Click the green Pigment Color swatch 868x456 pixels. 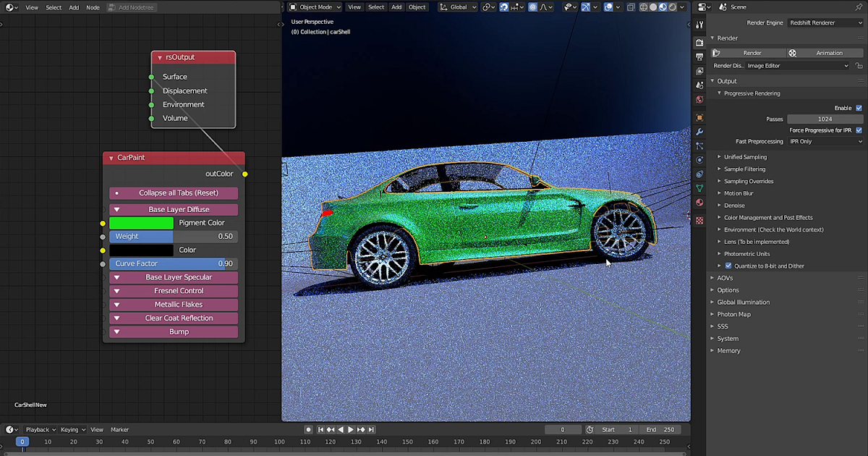coord(141,222)
